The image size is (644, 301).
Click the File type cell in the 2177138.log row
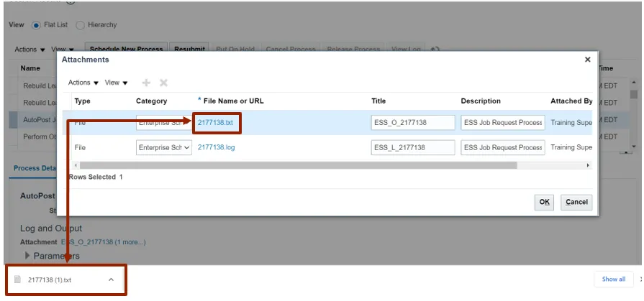point(80,148)
